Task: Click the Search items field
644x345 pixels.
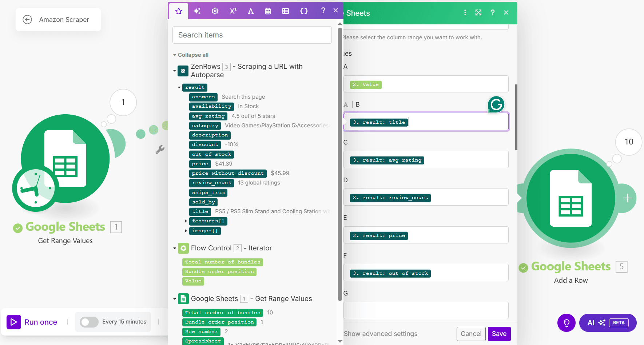Action: pos(252,35)
